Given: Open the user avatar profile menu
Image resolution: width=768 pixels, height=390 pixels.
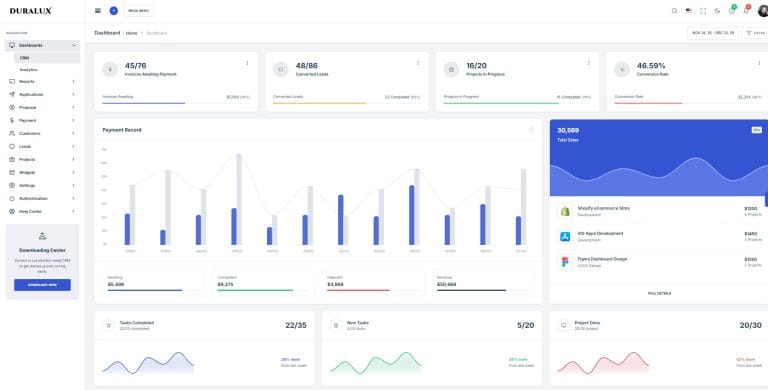Looking at the screenshot, I should coord(763,11).
